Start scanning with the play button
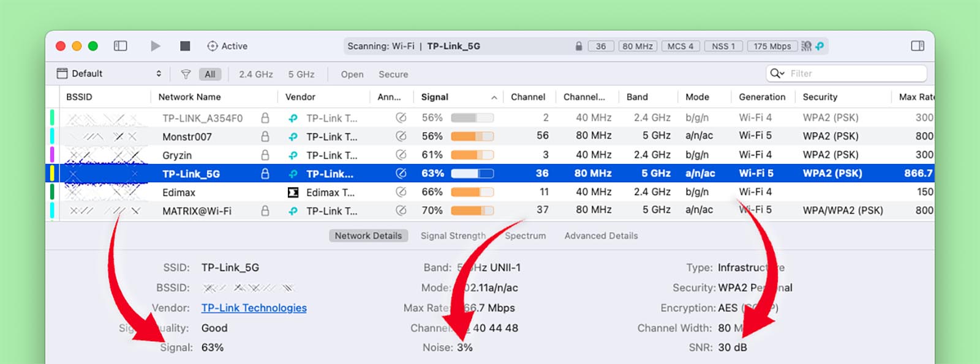The height and width of the screenshot is (364, 980). [x=156, y=46]
